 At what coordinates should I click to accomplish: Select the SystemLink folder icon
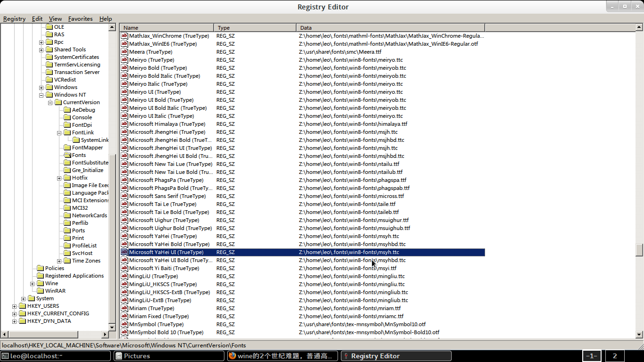coord(76,140)
